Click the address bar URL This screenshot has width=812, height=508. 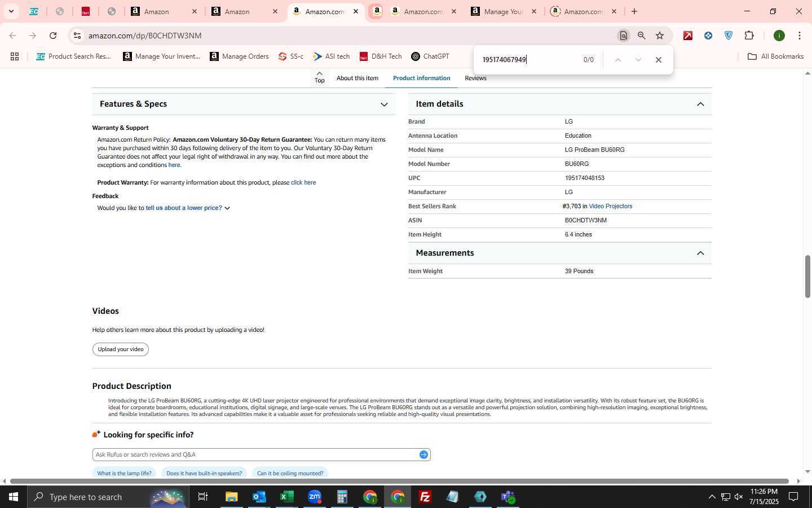[145, 36]
